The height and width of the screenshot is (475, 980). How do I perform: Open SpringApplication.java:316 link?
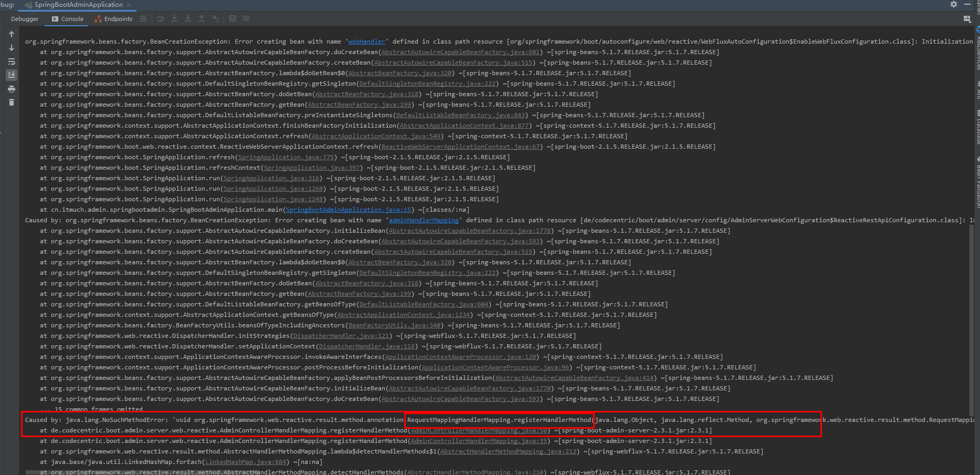(271, 178)
